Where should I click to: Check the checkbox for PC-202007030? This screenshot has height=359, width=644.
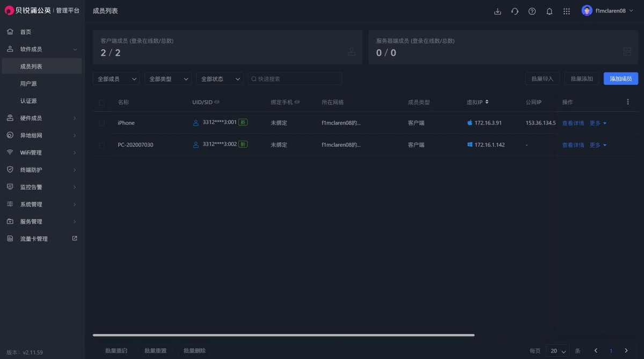tap(101, 144)
